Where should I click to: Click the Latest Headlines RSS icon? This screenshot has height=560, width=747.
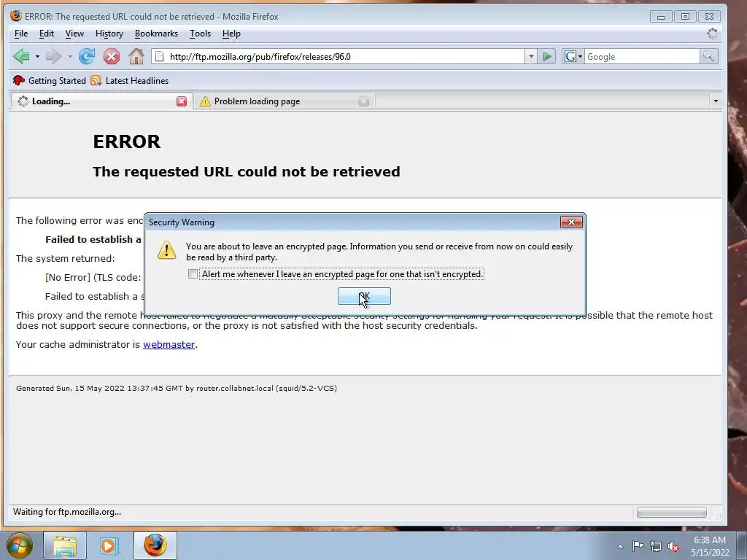click(x=96, y=80)
